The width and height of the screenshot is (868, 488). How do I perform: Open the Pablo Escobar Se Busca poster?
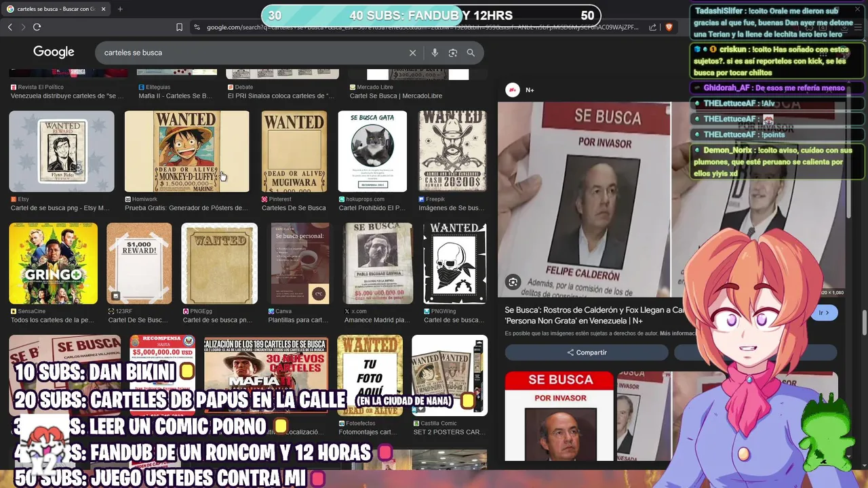click(378, 263)
